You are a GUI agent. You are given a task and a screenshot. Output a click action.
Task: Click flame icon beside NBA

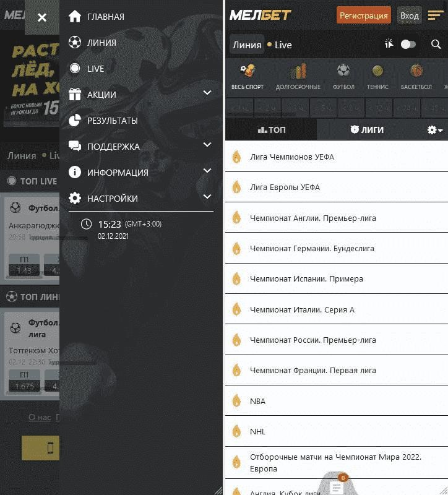tap(236, 401)
